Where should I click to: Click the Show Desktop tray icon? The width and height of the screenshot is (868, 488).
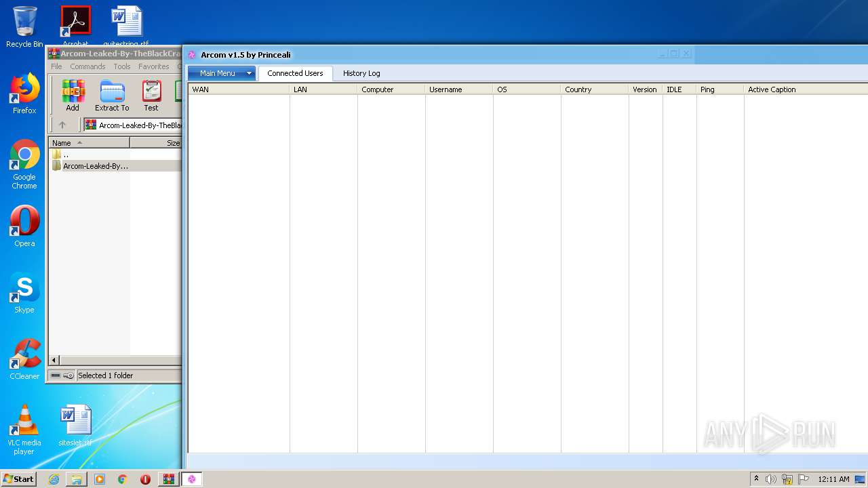(x=860, y=479)
